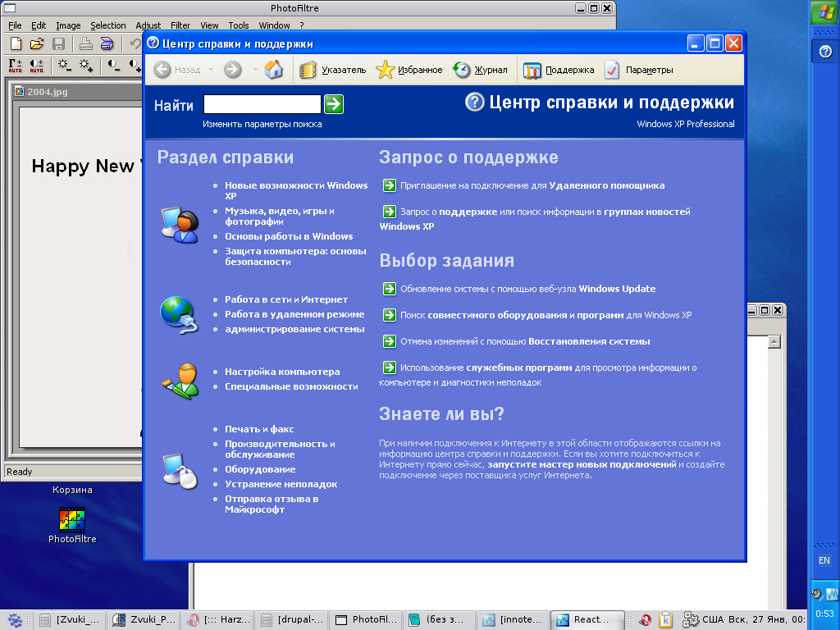Click запустите мастер новых подключений link
Image resolution: width=840 pixels, height=630 pixels.
tap(582, 464)
